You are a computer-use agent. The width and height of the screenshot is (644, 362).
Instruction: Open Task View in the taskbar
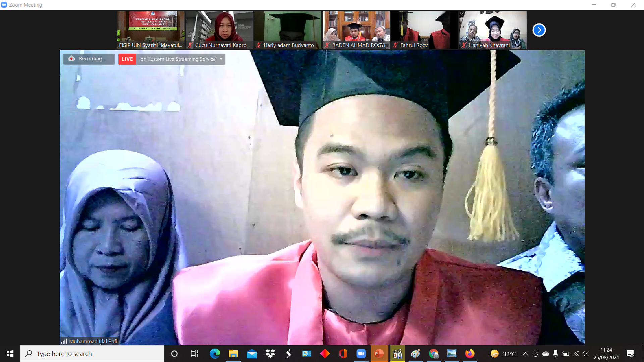point(195,354)
